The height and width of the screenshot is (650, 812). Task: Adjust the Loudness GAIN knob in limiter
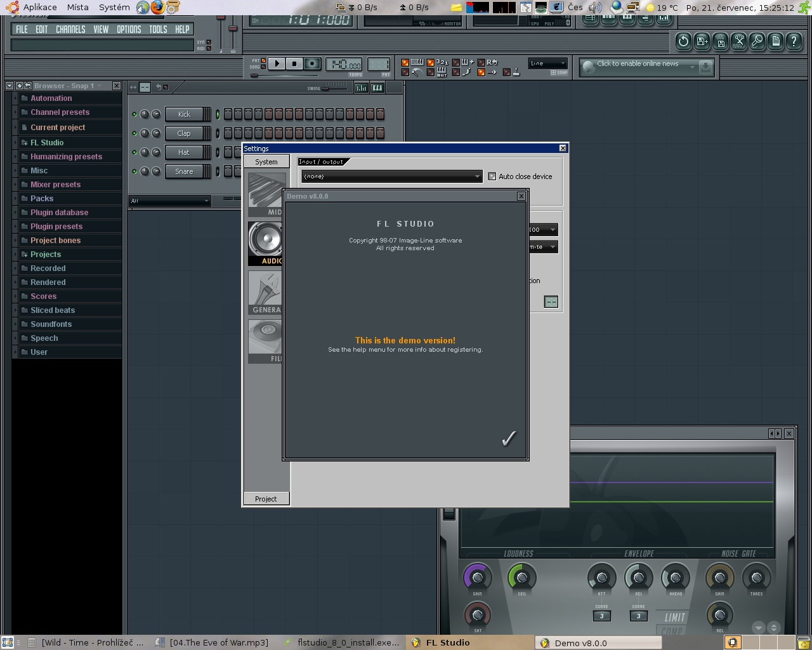477,578
